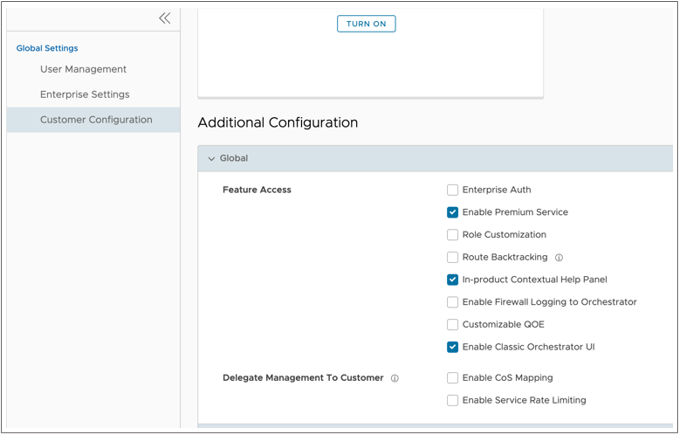
Task: Enable the Enterprise Auth checkbox
Action: pyautogui.click(x=453, y=190)
